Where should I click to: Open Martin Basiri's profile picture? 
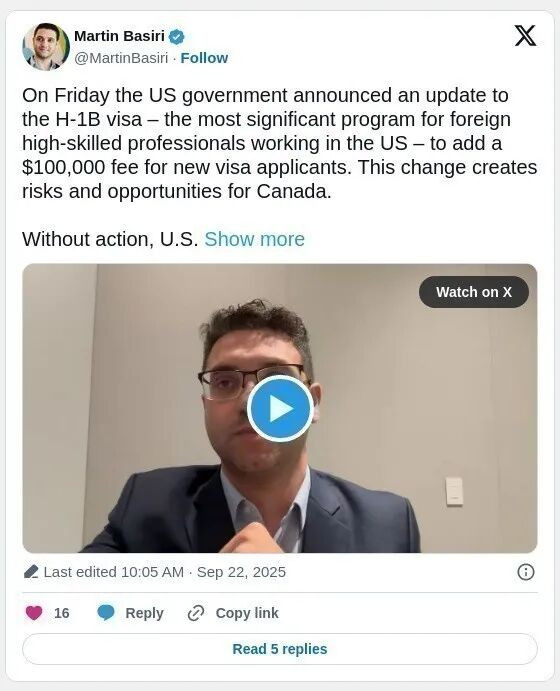(x=46, y=47)
